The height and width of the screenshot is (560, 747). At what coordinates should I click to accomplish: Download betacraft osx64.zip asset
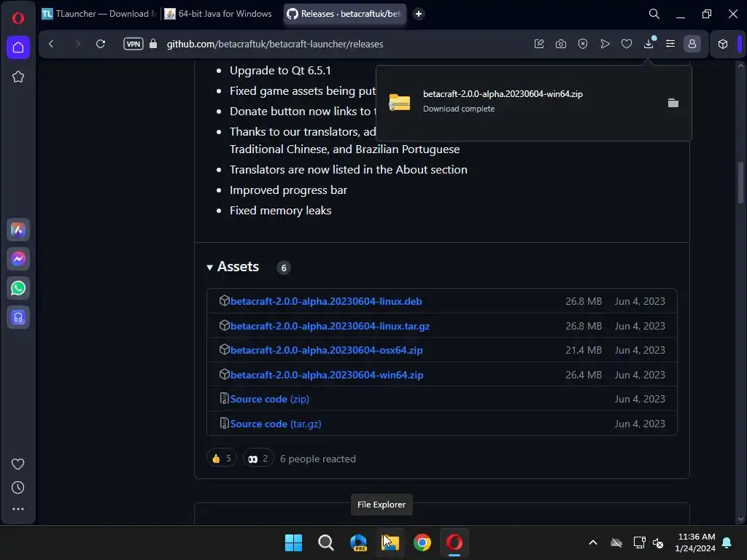coord(326,350)
